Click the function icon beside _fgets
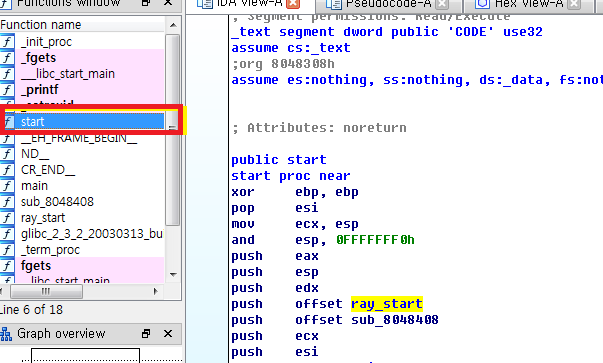Viewport: 603px width, 363px height. point(7,57)
